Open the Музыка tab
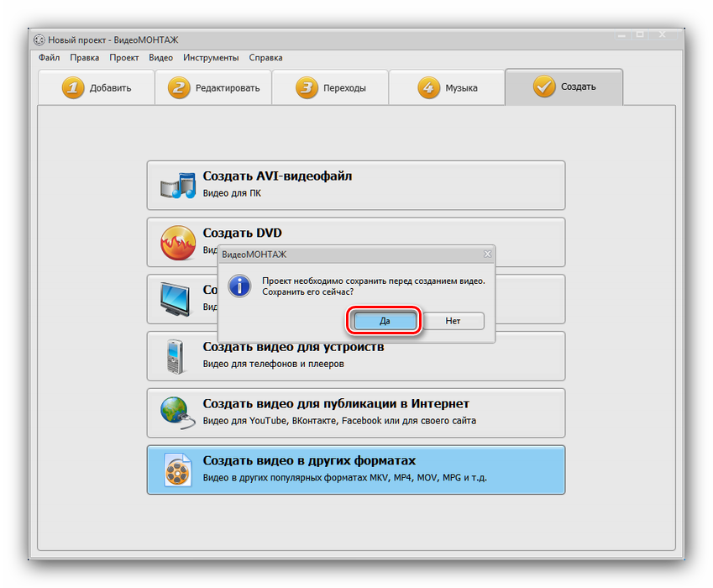The width and height of the screenshot is (713, 588). (x=447, y=88)
